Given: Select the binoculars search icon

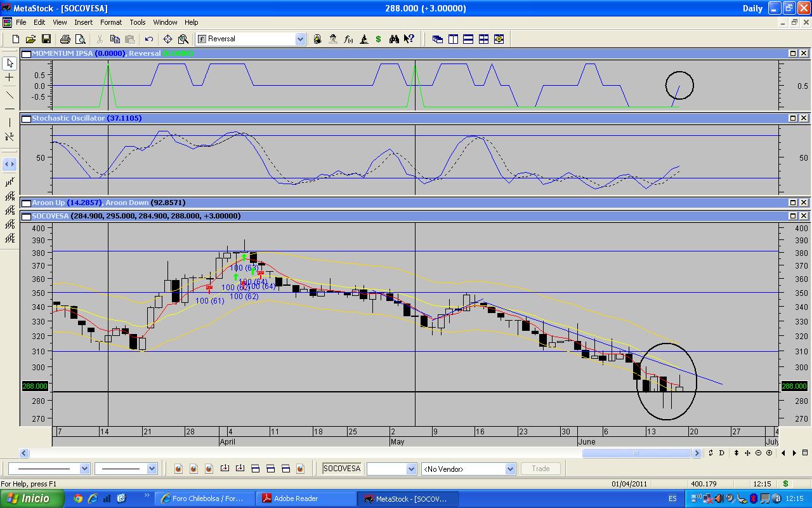Looking at the screenshot, I should click(394, 39).
